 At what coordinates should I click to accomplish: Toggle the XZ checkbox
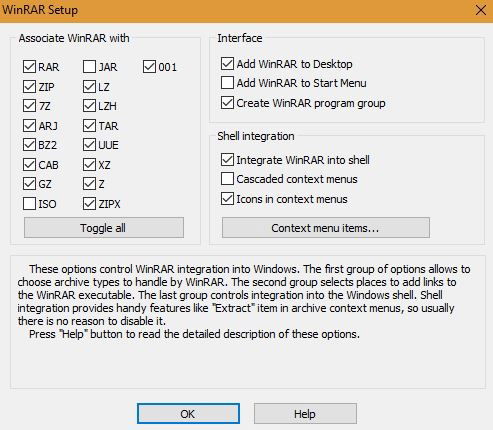tap(89, 165)
